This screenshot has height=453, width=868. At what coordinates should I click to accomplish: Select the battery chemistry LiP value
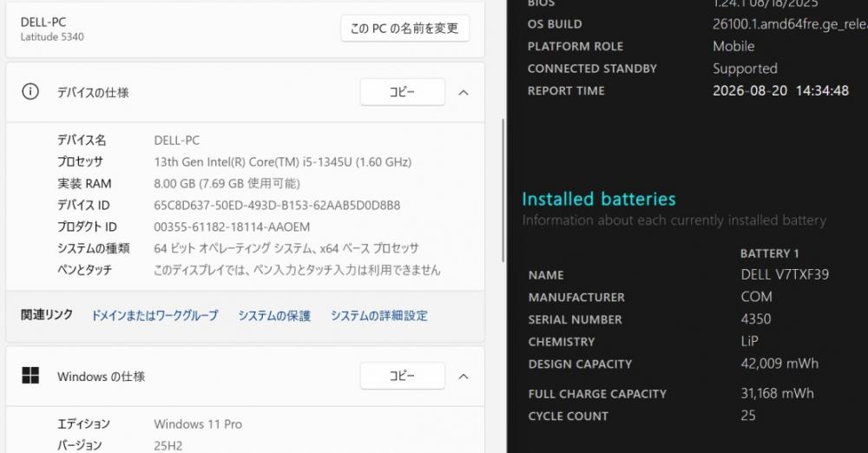(750, 341)
